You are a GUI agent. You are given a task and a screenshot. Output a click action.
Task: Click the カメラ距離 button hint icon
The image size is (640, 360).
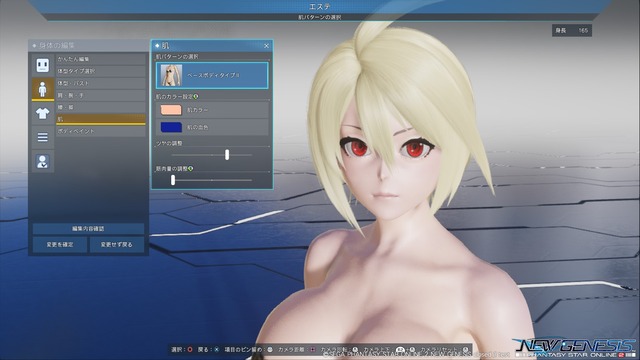313,350
